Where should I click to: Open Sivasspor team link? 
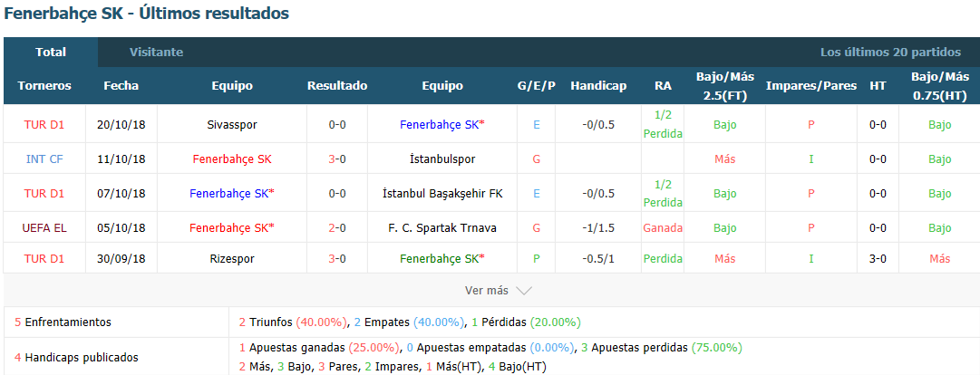pos(232,125)
